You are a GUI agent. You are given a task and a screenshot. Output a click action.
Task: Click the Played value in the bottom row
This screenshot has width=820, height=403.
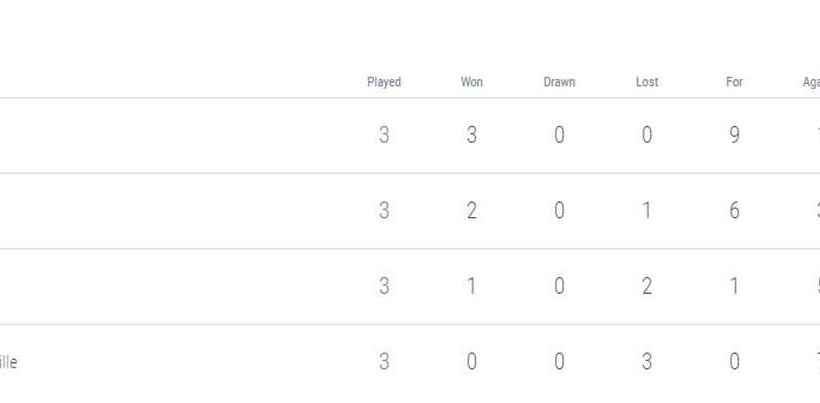384,362
